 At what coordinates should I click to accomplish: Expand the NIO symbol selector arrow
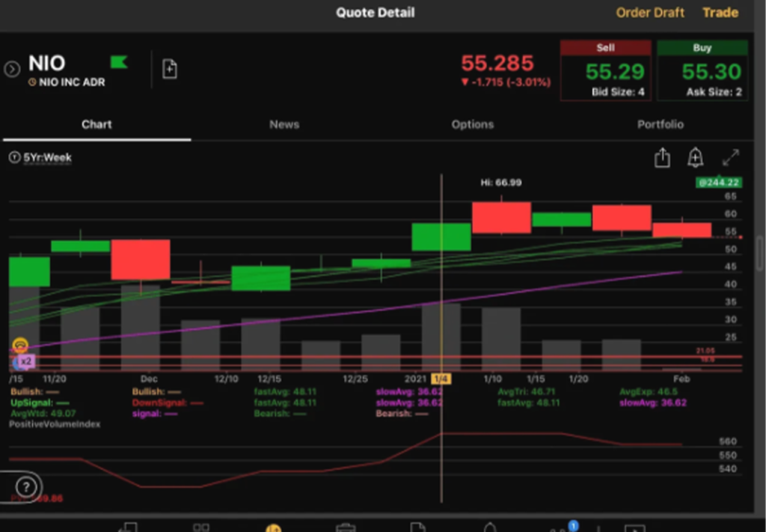click(12, 69)
